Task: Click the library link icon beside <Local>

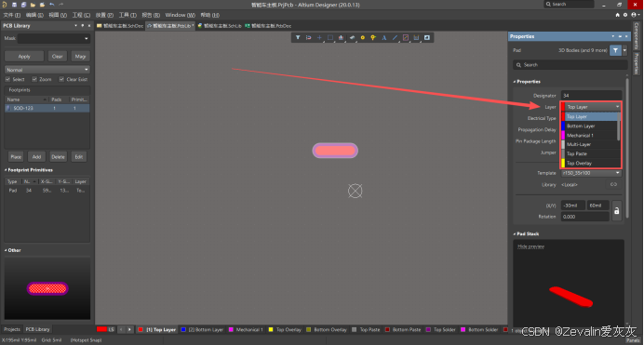Action: pos(613,185)
